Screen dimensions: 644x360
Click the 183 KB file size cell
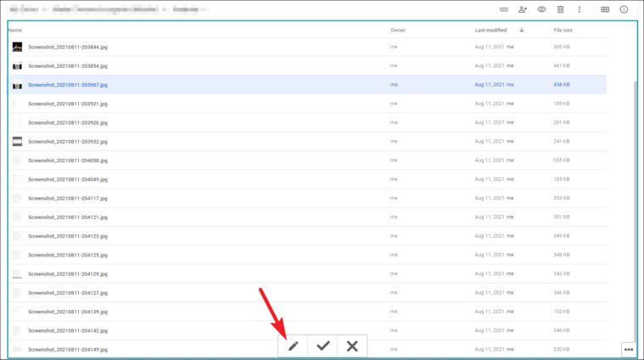coord(562,179)
